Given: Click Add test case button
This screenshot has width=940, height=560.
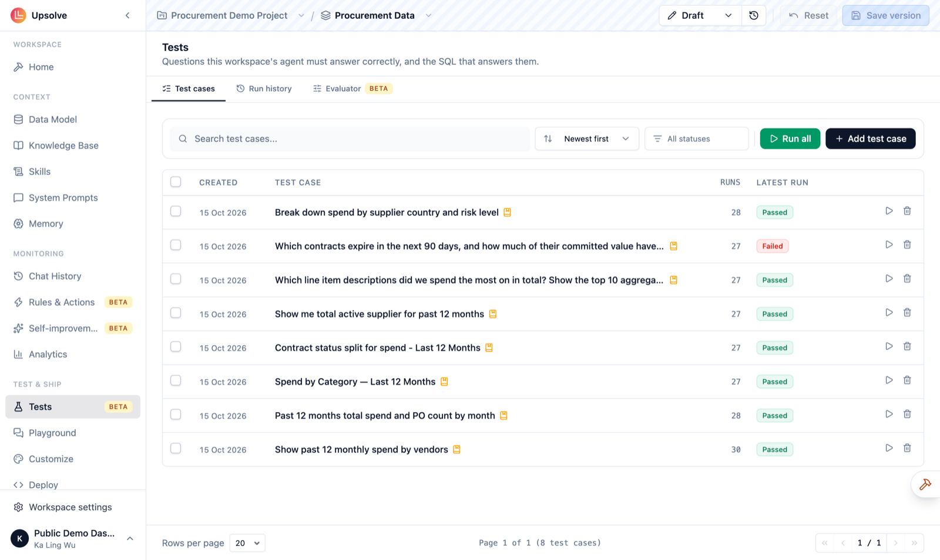Looking at the screenshot, I should (x=870, y=139).
